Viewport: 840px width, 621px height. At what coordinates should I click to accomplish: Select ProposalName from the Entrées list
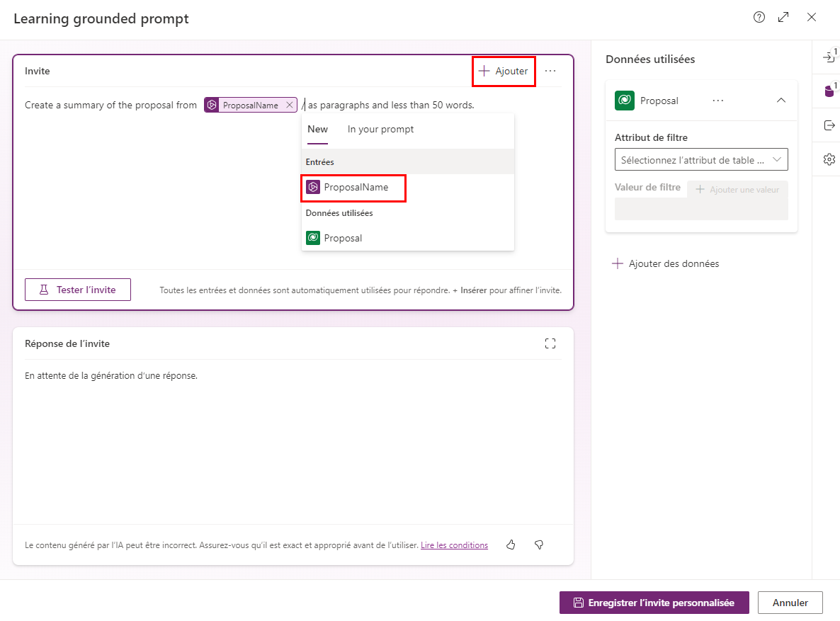click(353, 188)
